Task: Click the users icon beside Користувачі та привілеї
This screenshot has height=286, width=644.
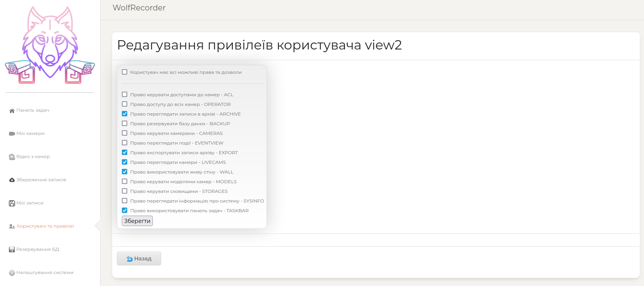Action: pyautogui.click(x=12, y=226)
